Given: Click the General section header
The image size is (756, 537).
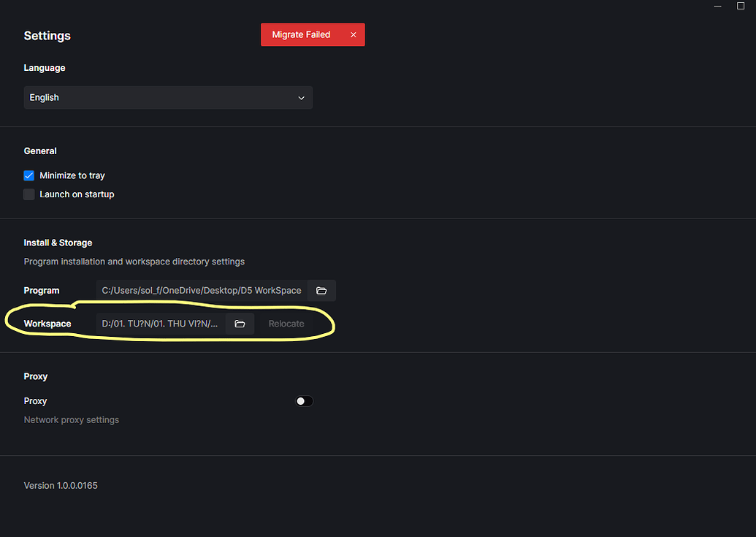Looking at the screenshot, I should [x=40, y=151].
